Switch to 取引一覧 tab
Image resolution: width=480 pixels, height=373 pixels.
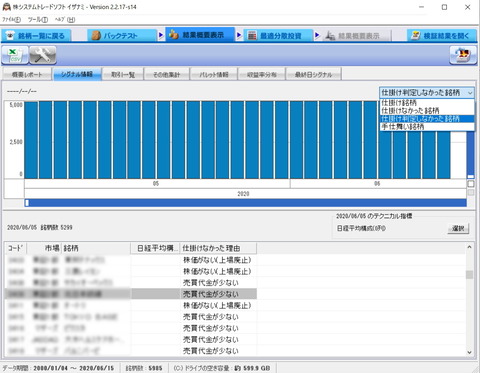(x=123, y=74)
